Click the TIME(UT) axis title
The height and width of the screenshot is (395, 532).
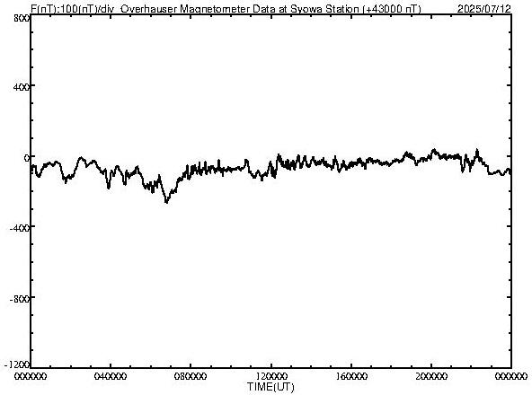[270, 387]
